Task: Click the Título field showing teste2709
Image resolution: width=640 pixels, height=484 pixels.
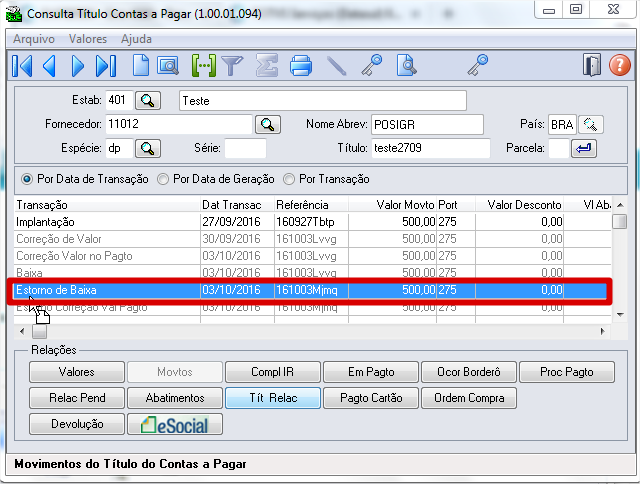Action: [x=431, y=148]
